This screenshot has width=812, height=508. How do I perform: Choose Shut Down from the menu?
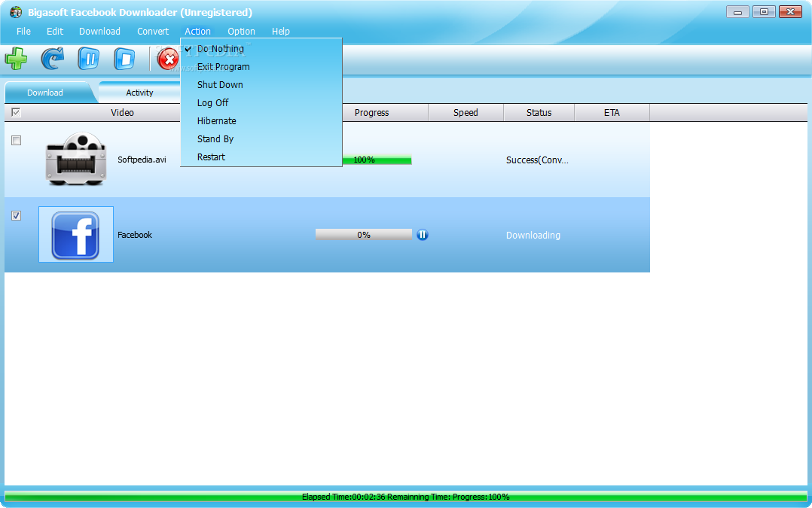click(x=261, y=85)
